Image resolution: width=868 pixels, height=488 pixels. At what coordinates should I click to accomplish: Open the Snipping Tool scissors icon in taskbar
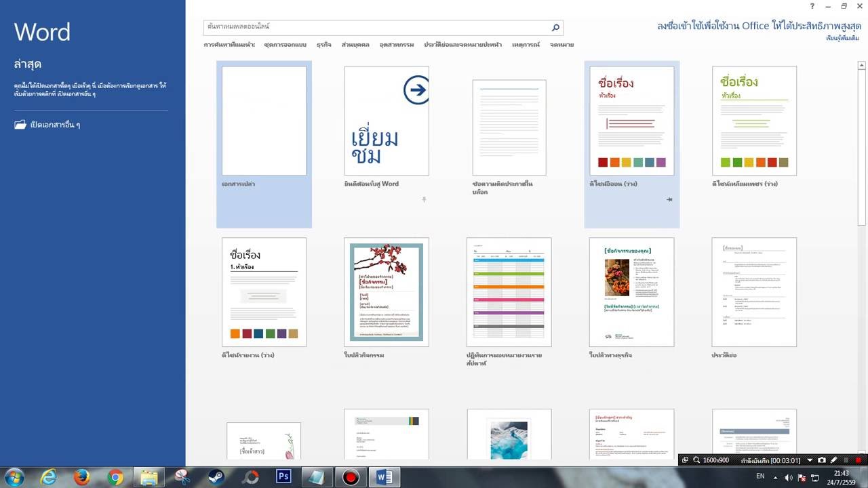tap(183, 477)
